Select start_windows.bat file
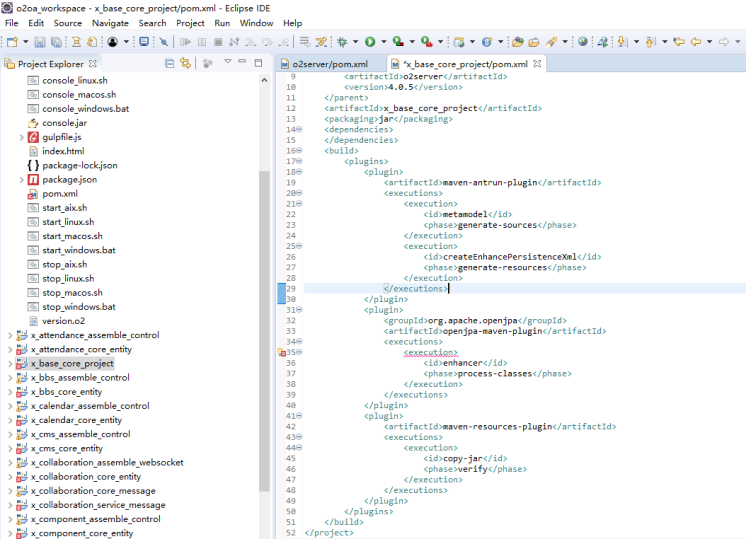Image resolution: width=746 pixels, height=539 pixels. (79, 250)
